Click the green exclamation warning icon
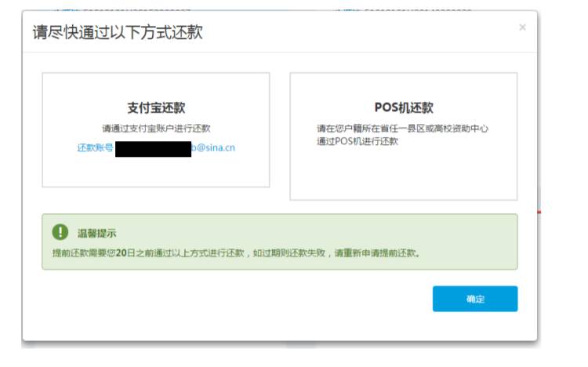The width and height of the screenshot is (588, 367). (x=60, y=232)
